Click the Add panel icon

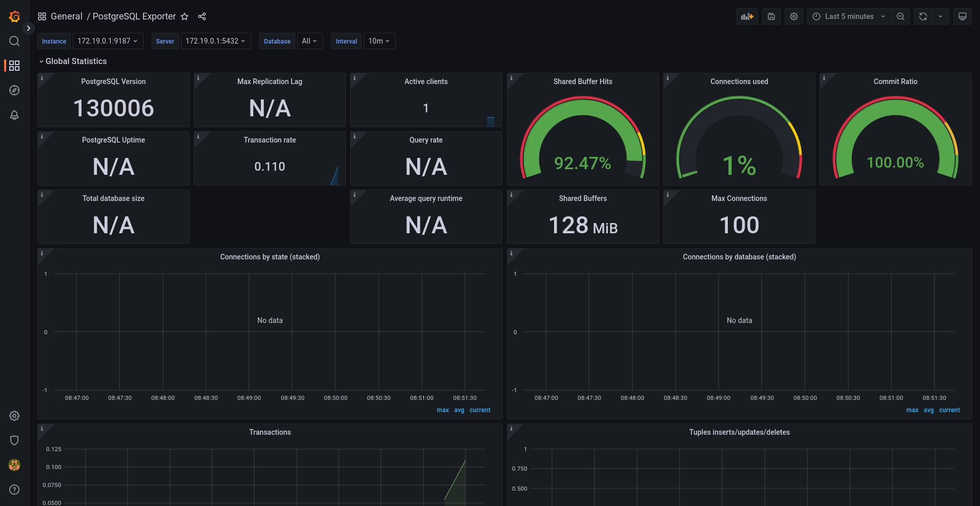(747, 16)
